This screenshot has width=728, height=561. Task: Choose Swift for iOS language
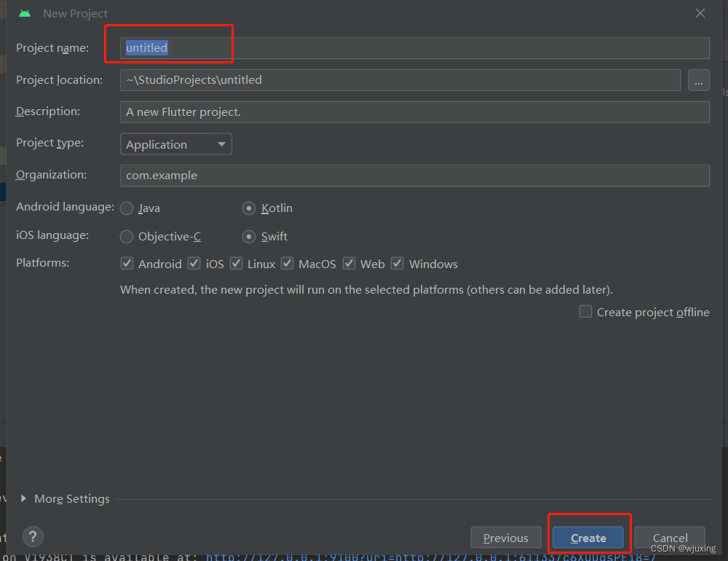coord(249,237)
